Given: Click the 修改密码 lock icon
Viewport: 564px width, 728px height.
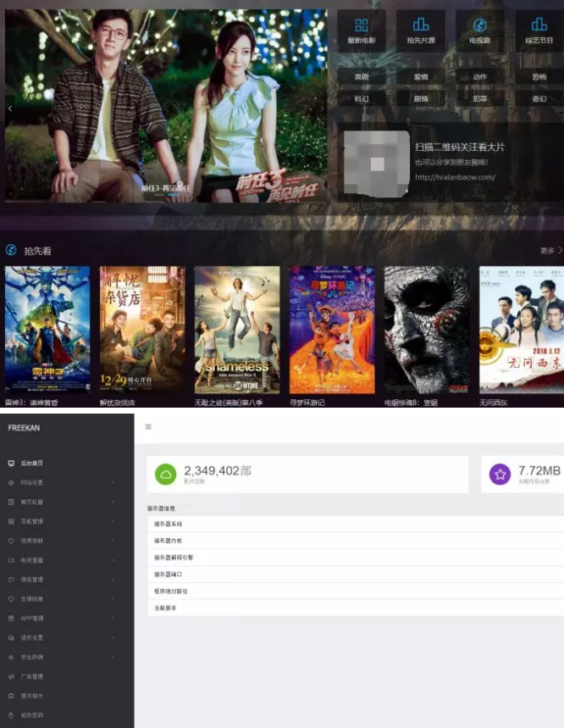Looking at the screenshot, I should pos(11,715).
